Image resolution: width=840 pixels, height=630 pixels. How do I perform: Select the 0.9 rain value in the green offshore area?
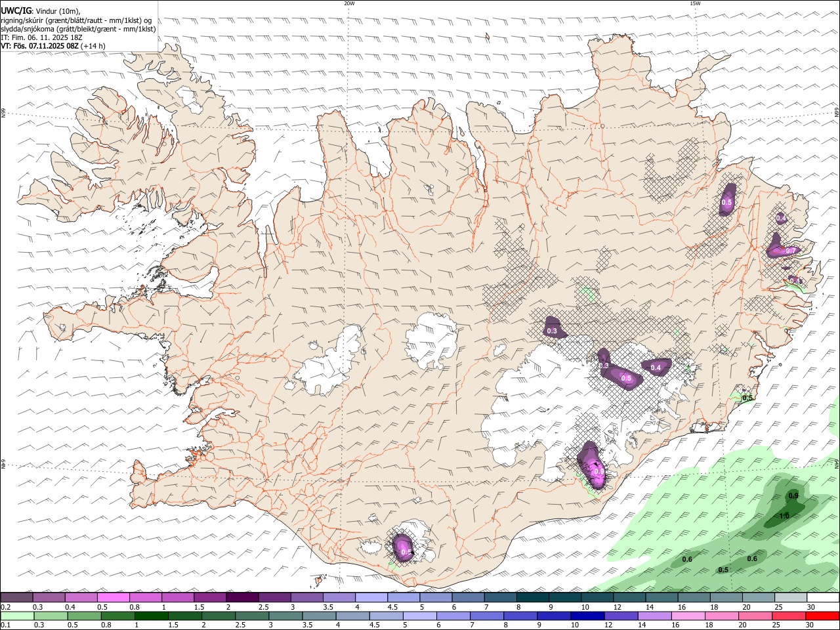793,495
